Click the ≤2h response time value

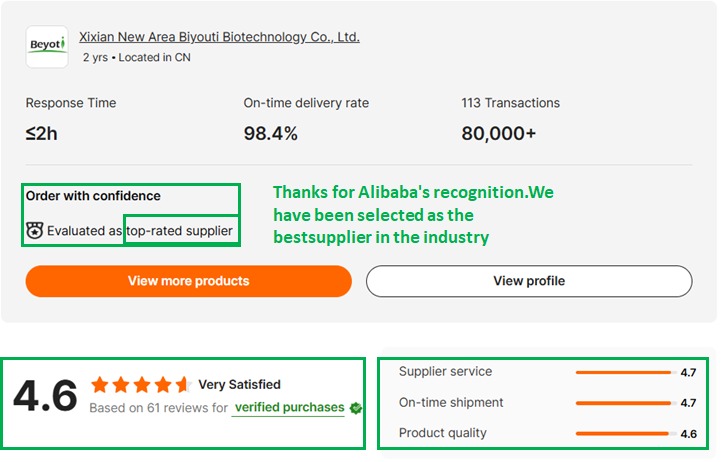pos(41,134)
